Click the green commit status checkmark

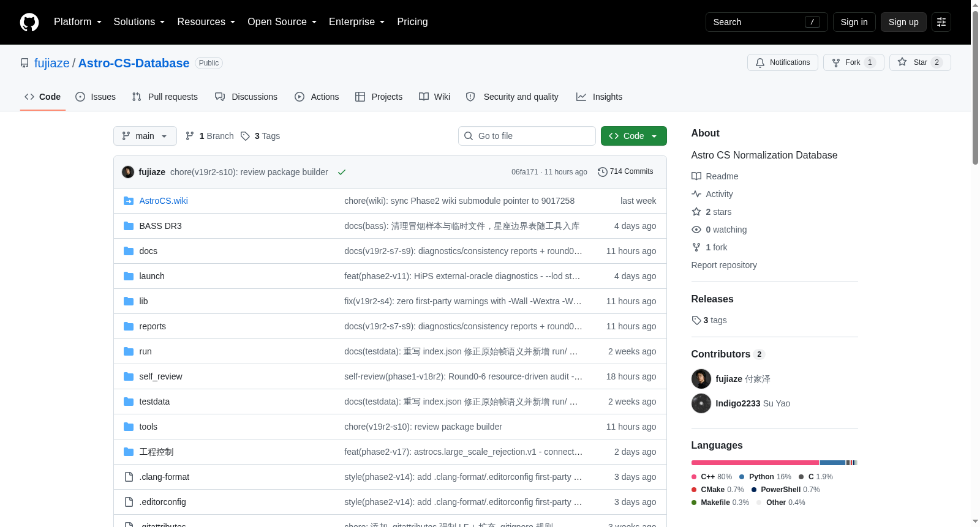[342, 172]
